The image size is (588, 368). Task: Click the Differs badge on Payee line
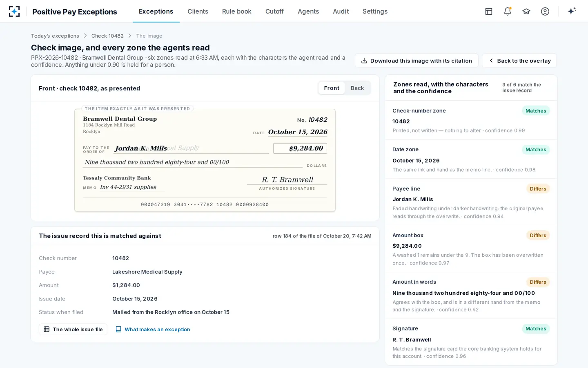[x=538, y=189]
